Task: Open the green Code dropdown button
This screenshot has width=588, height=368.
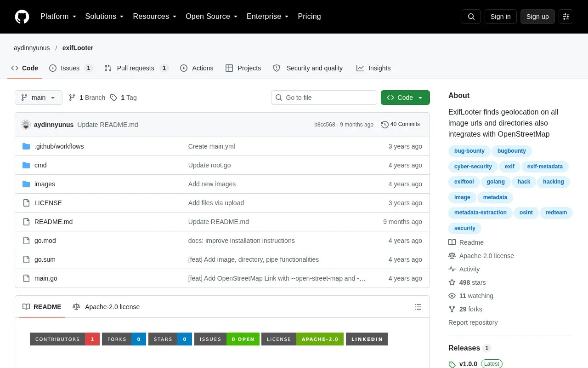Action: (405, 98)
